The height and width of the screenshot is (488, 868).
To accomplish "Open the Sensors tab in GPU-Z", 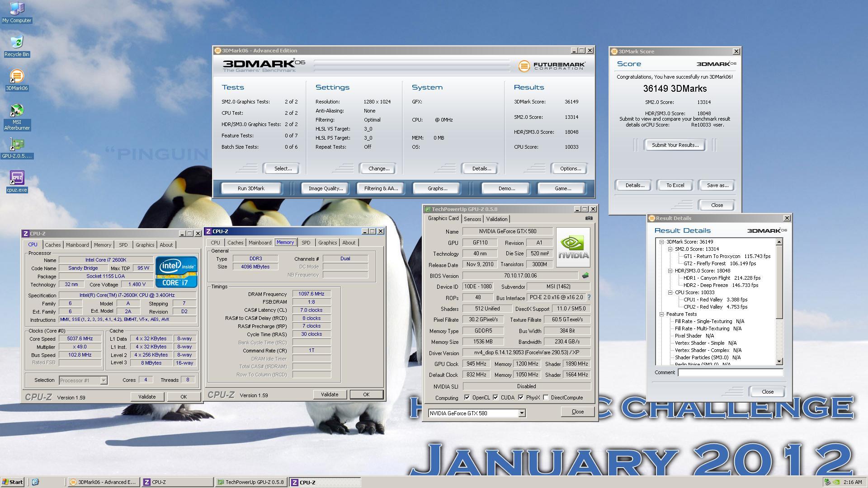I will coord(472,219).
